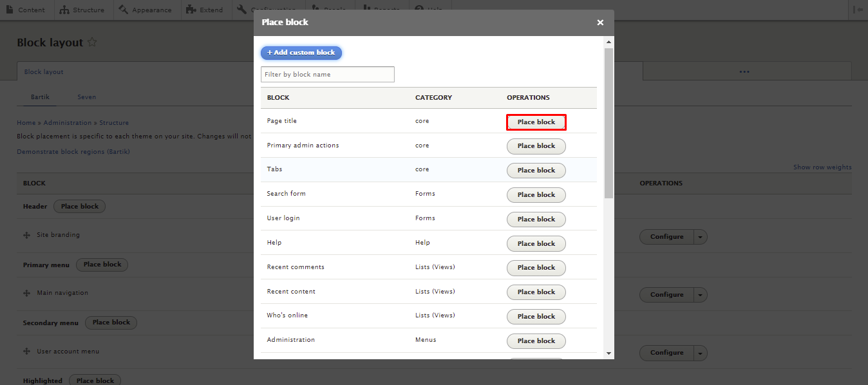868x385 pixels.
Task: Click the Filter by block name field
Action: (327, 74)
